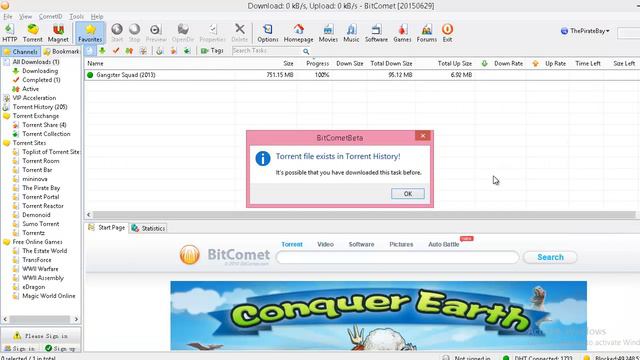Toggle the Favorites panel icon

coord(90,33)
